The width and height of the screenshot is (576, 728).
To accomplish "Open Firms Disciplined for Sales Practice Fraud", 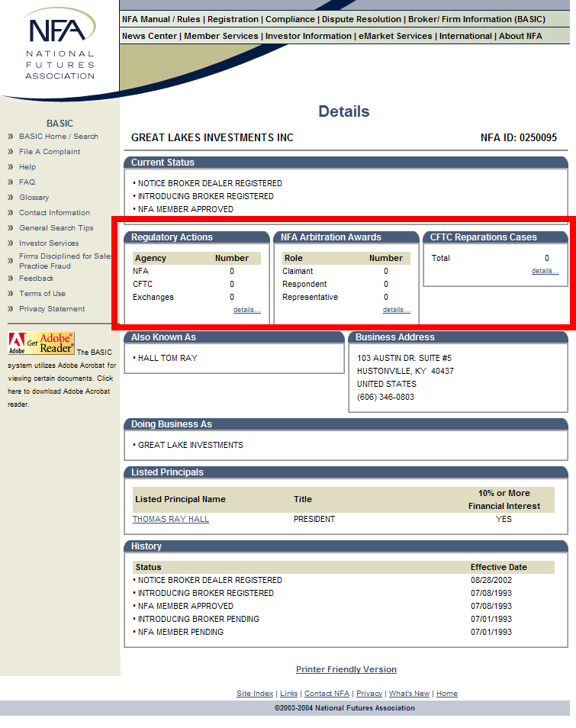I will click(65, 261).
